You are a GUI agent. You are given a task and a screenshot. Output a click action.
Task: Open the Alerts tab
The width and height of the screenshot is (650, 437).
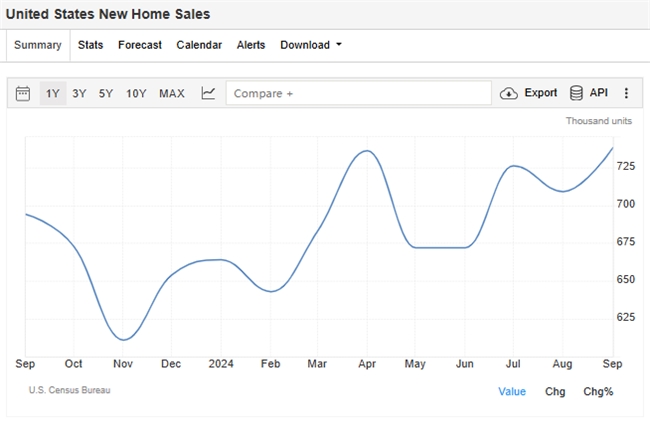coord(251,45)
